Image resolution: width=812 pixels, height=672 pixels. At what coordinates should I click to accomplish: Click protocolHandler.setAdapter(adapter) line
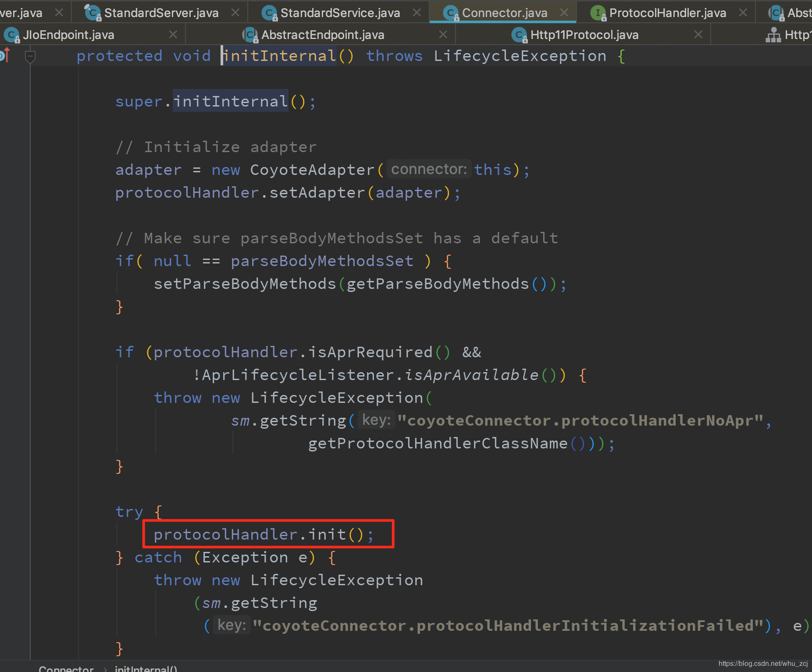pyautogui.click(x=288, y=193)
